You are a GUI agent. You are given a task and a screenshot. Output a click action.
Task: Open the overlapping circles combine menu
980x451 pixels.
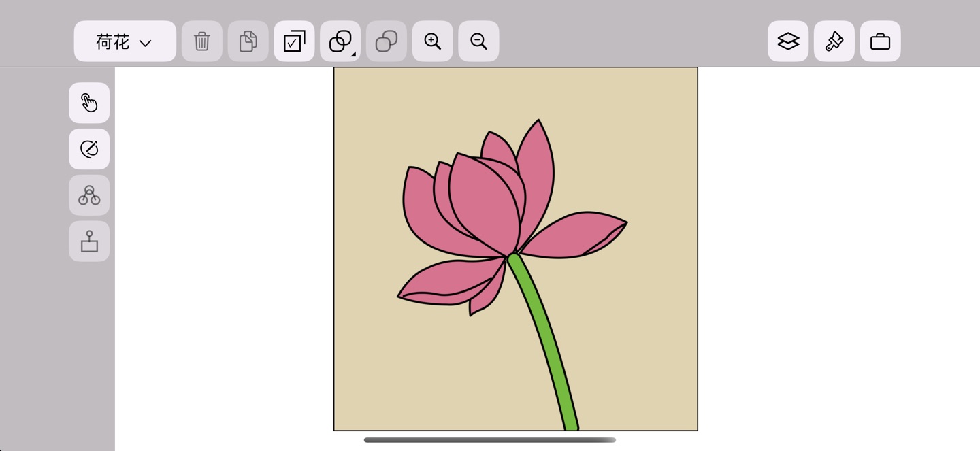[x=340, y=41]
